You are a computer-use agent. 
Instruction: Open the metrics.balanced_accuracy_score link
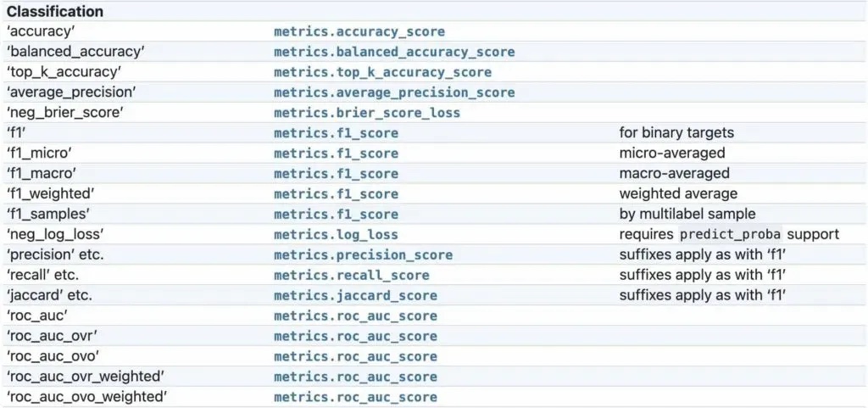coord(394,52)
